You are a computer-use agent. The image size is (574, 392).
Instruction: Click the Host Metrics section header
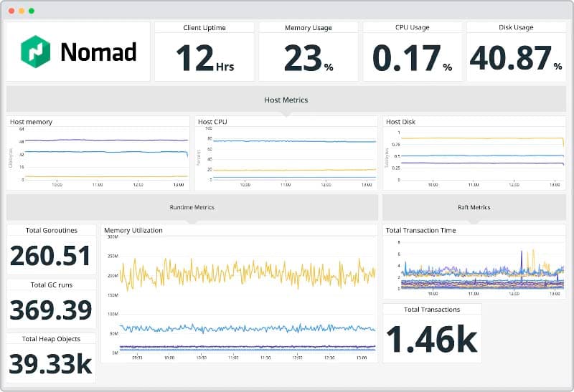pyautogui.click(x=286, y=100)
